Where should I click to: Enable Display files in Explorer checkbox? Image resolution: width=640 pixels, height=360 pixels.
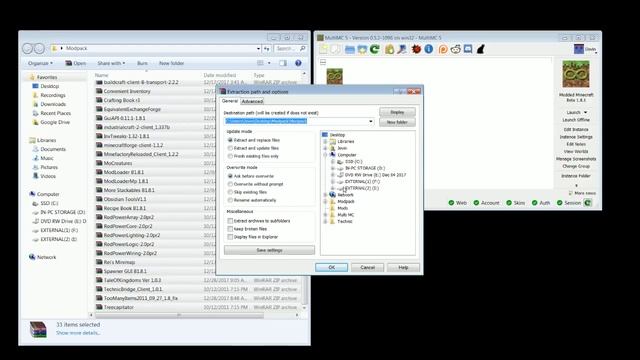[230, 237]
